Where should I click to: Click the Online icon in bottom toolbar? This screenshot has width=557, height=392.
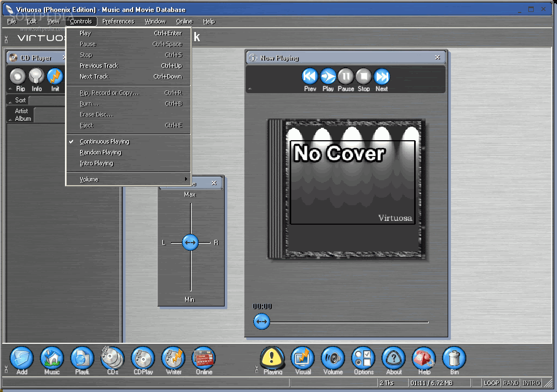(204, 361)
